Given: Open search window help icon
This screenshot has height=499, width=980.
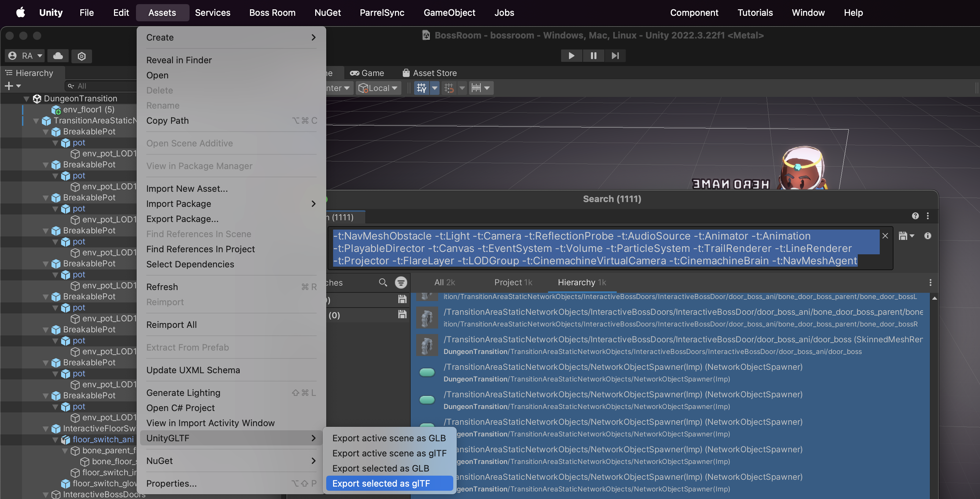Looking at the screenshot, I should coord(915,216).
